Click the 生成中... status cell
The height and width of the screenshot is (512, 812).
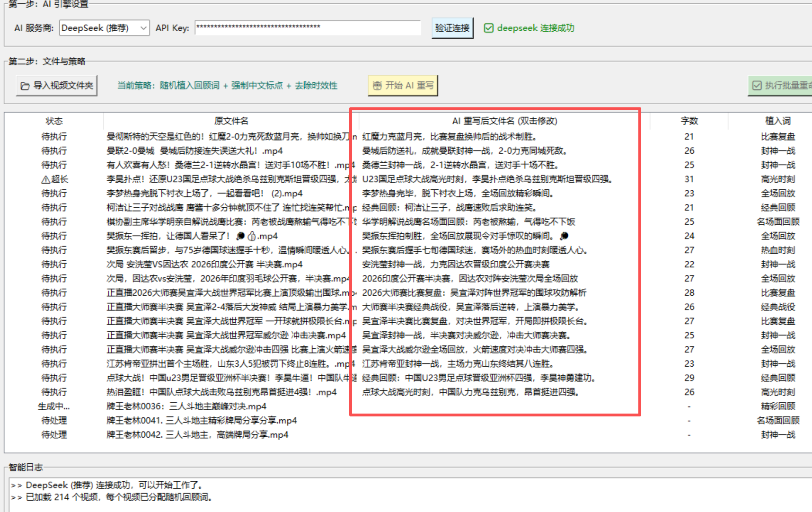(x=54, y=406)
